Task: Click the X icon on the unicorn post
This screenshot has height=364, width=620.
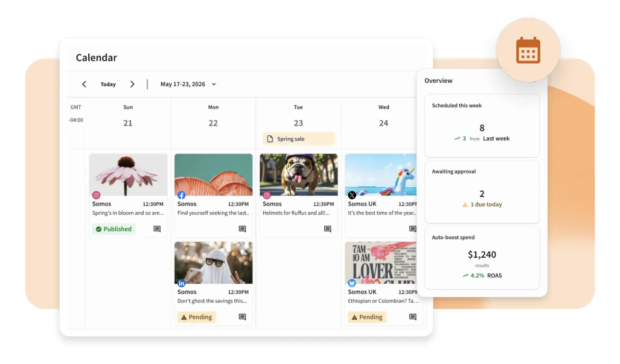Action: pyautogui.click(x=352, y=195)
